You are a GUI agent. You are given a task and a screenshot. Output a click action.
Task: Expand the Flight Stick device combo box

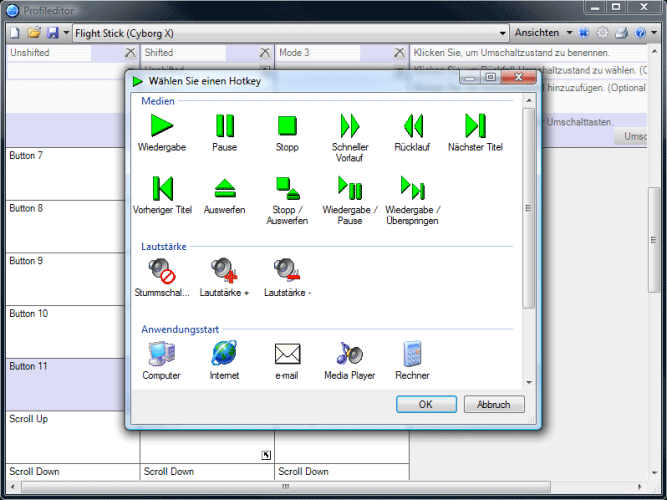(x=503, y=33)
